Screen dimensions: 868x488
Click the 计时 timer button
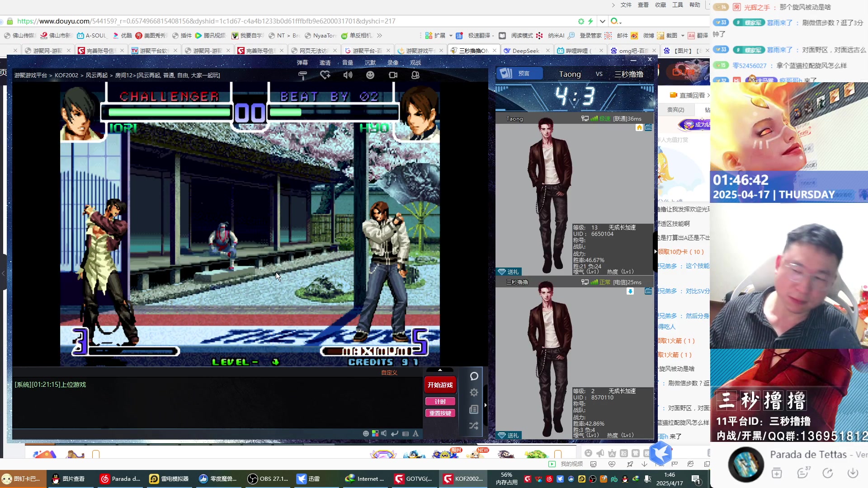[440, 401]
